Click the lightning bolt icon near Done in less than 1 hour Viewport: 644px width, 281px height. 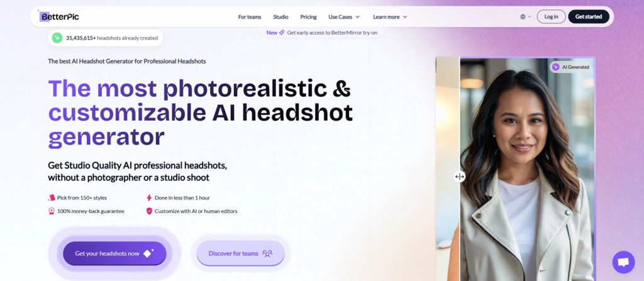pos(149,197)
